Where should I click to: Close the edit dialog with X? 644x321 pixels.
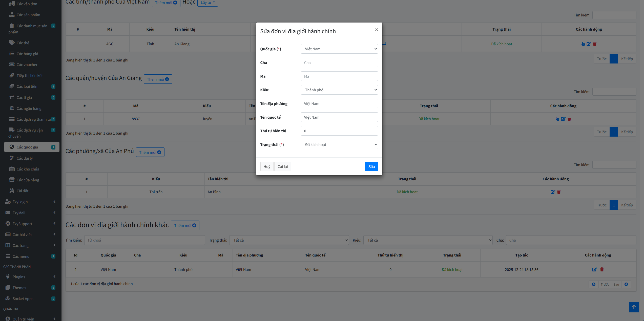pos(376,30)
